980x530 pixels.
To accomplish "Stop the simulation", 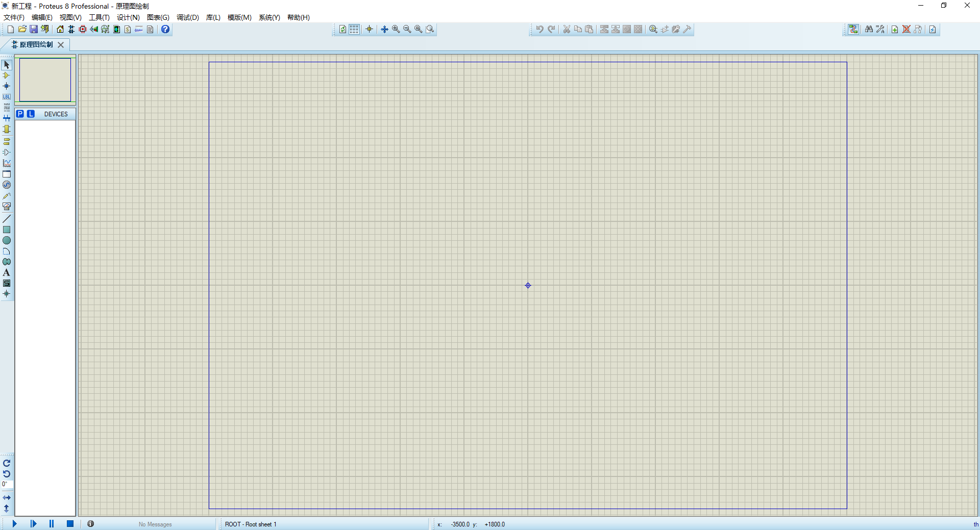I will coord(70,523).
